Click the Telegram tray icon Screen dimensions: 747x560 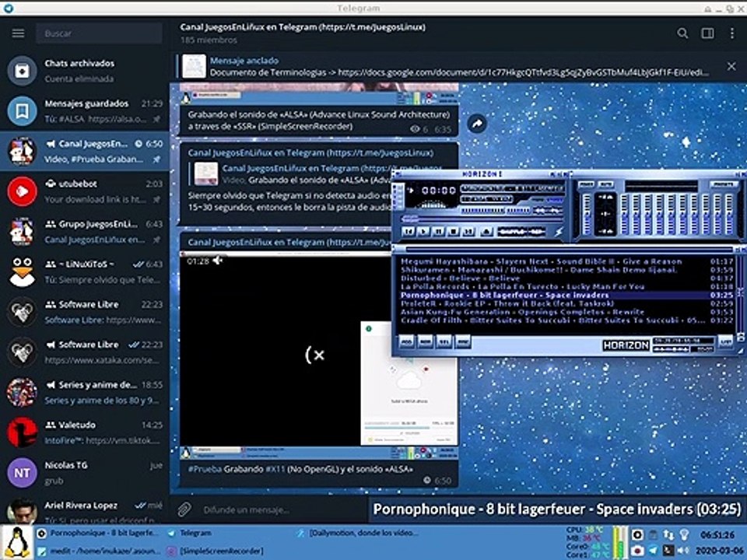[x=653, y=551]
